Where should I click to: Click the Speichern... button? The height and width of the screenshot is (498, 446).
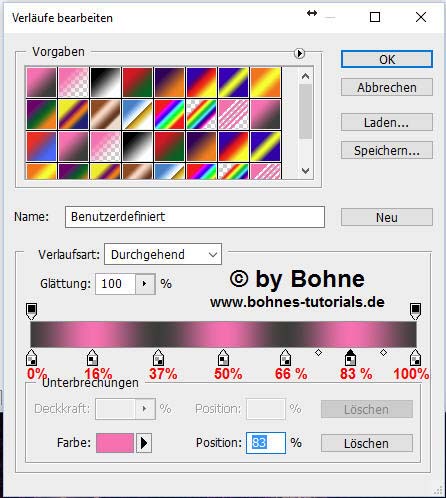tap(387, 150)
